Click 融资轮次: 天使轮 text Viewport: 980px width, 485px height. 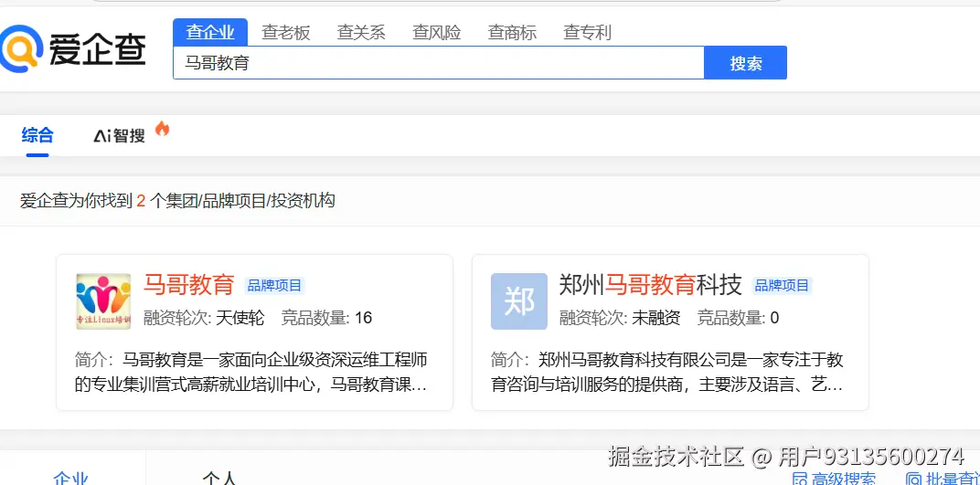[205, 319]
